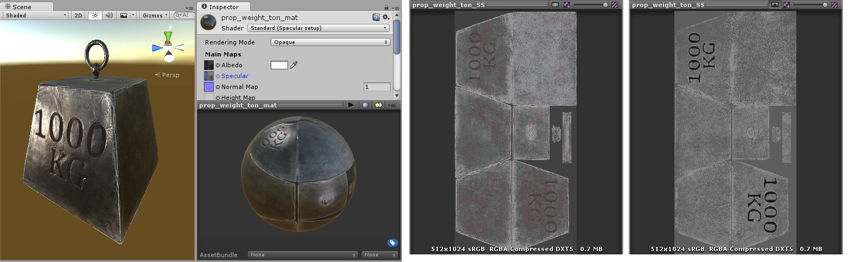Screen dimensions: 868x262
Task: Mute scene audio with speaker icon
Action: [x=109, y=15]
